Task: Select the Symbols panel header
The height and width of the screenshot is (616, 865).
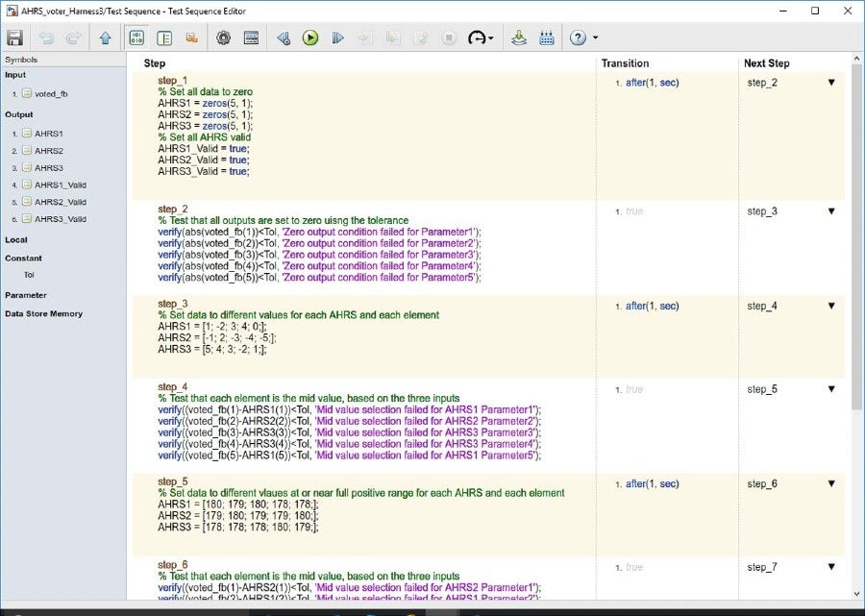Action: pos(22,59)
